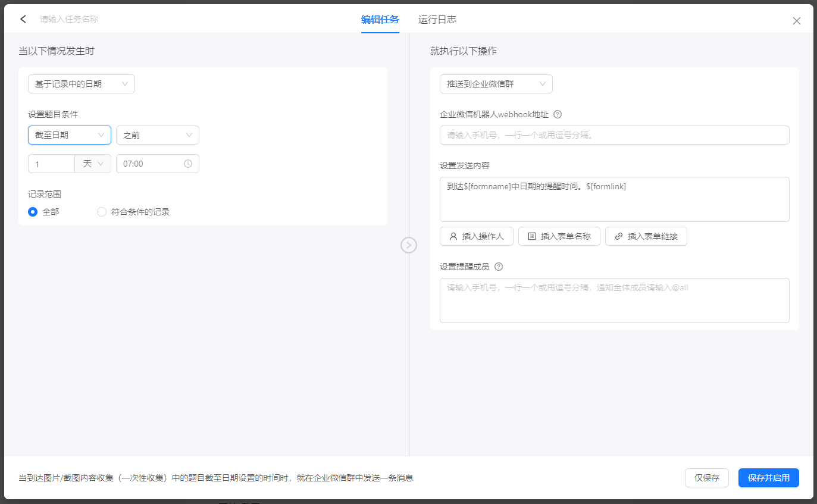Click the 仅保存 button
The height and width of the screenshot is (504, 817).
point(707,478)
